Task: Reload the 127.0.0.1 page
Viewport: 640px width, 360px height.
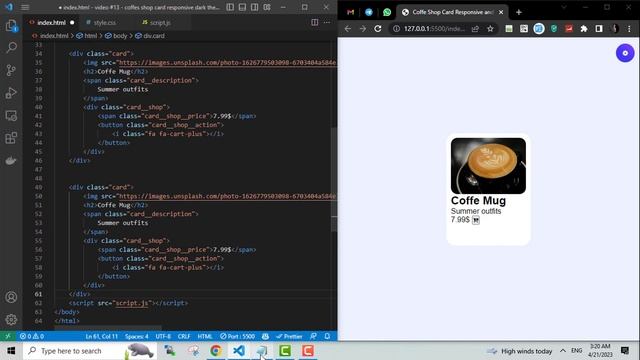Action: coord(378,29)
